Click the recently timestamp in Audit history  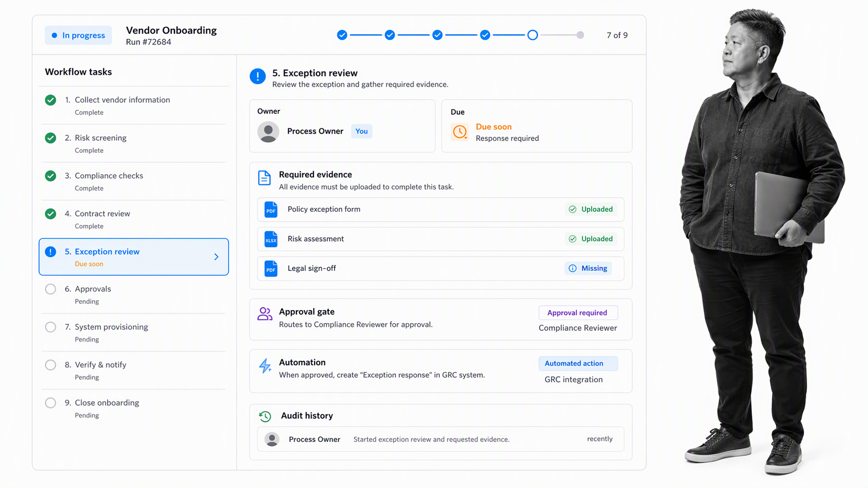(600, 439)
